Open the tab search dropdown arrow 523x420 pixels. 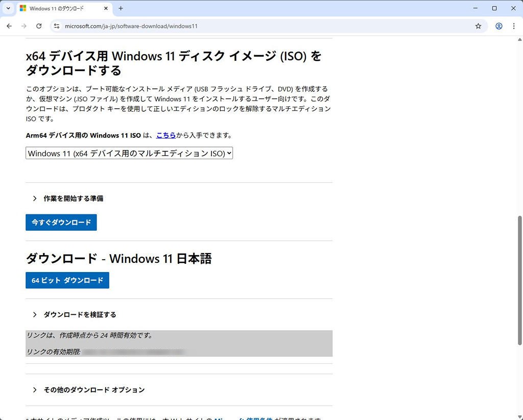click(8, 9)
